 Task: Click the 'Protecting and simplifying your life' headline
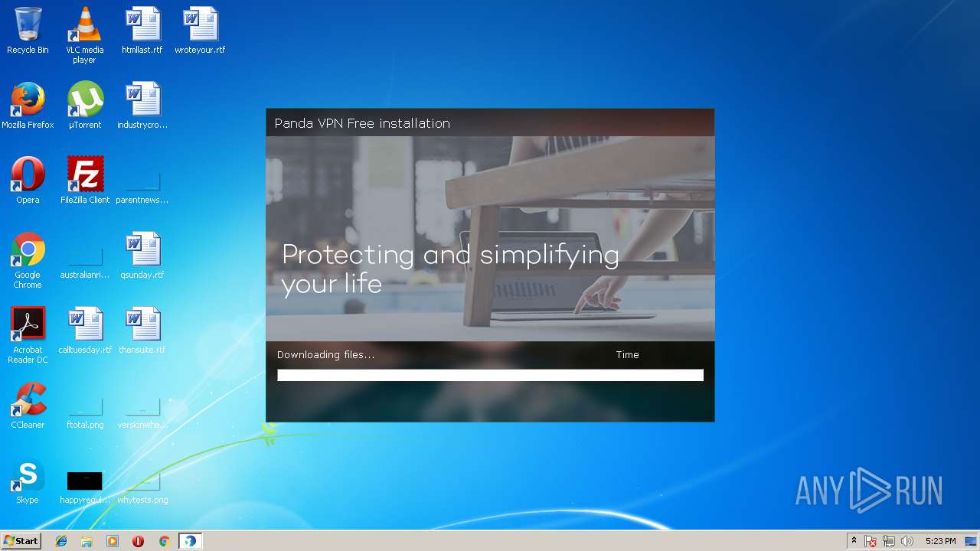point(450,269)
